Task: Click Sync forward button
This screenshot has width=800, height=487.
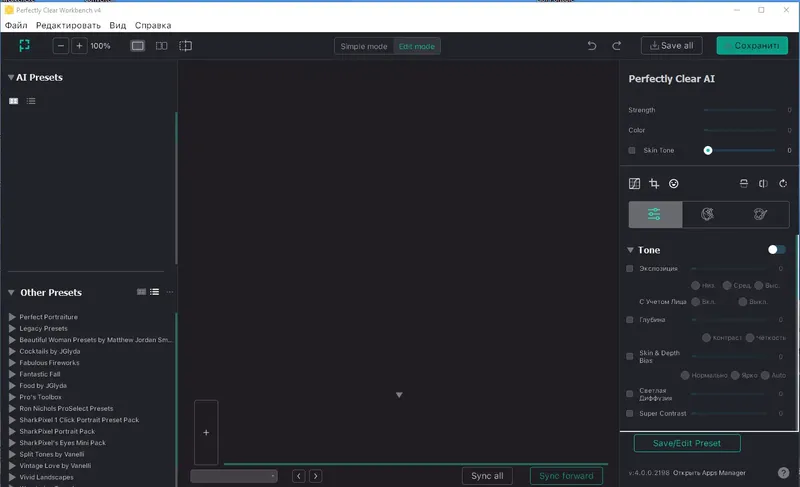Action: point(566,476)
